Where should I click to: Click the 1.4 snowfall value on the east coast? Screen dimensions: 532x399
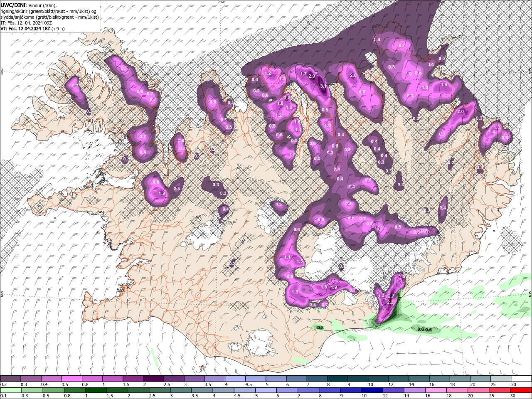[492, 132]
